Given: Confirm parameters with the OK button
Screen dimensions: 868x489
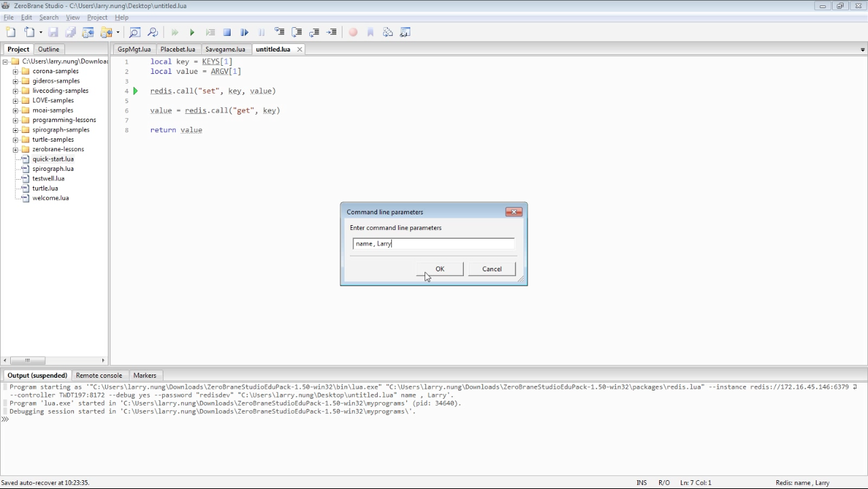Looking at the screenshot, I should (x=440, y=269).
